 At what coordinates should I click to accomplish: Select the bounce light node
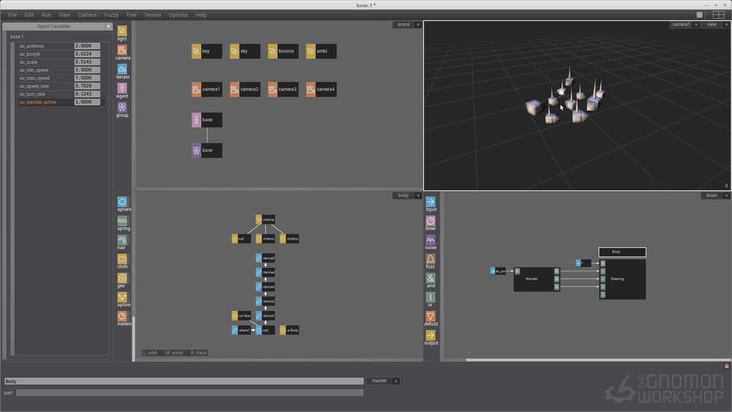coord(282,51)
